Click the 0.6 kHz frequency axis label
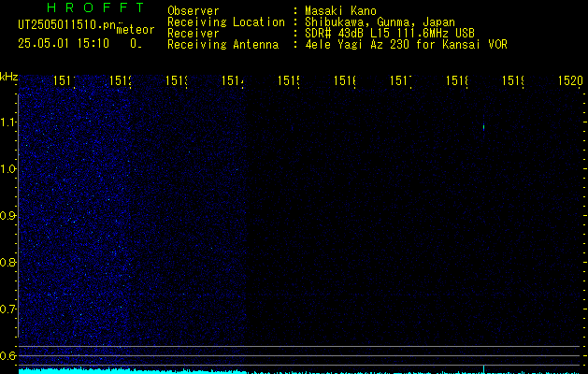 click(7, 355)
